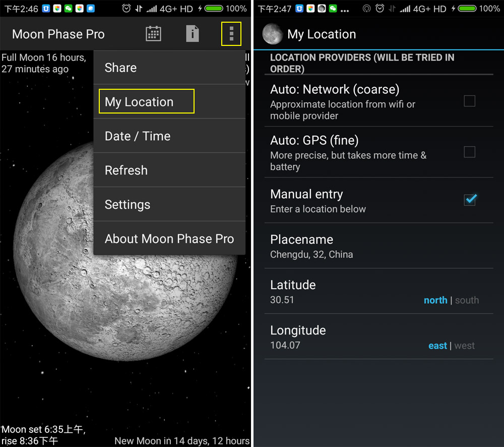Viewport: 504px width, 447px height.
Task: Open About Moon Phase Pro
Action: [169, 239]
